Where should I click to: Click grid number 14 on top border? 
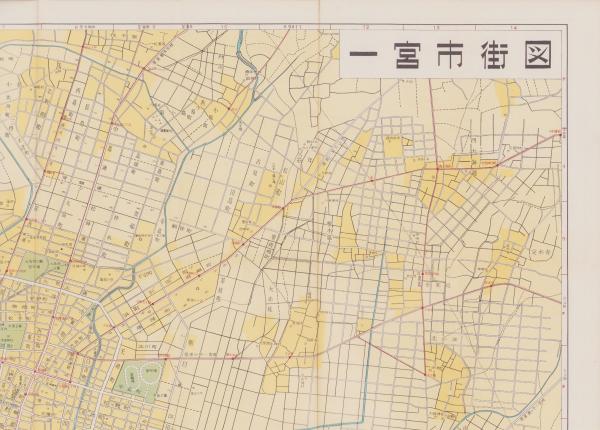[512, 28]
